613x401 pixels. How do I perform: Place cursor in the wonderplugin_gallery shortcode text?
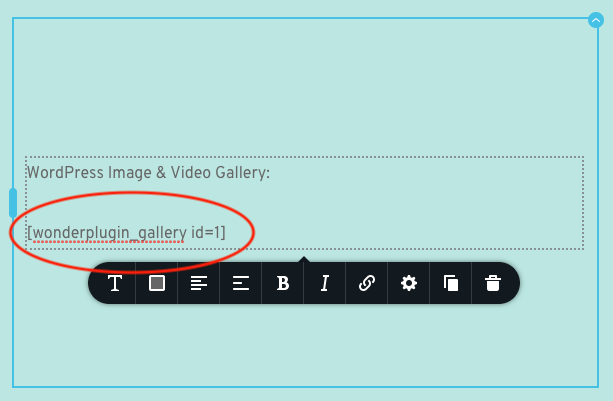click(126, 233)
